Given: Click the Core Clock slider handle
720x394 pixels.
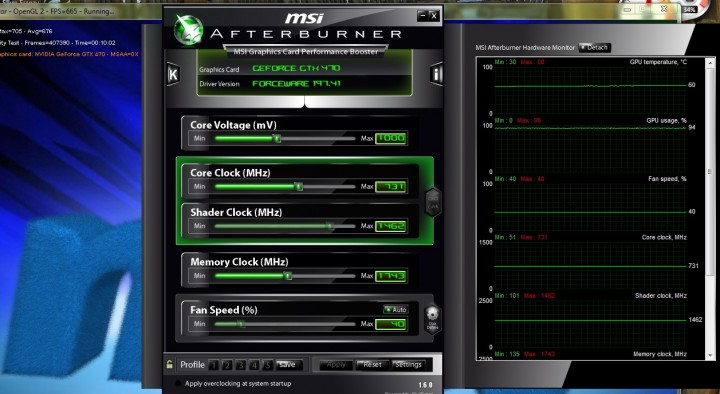Looking at the screenshot, I should click(x=298, y=186).
